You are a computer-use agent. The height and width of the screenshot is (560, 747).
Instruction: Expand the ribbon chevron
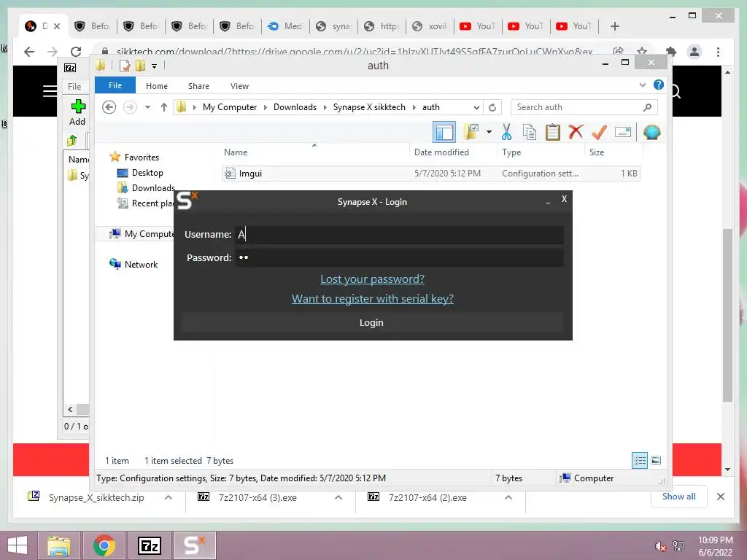coord(642,85)
